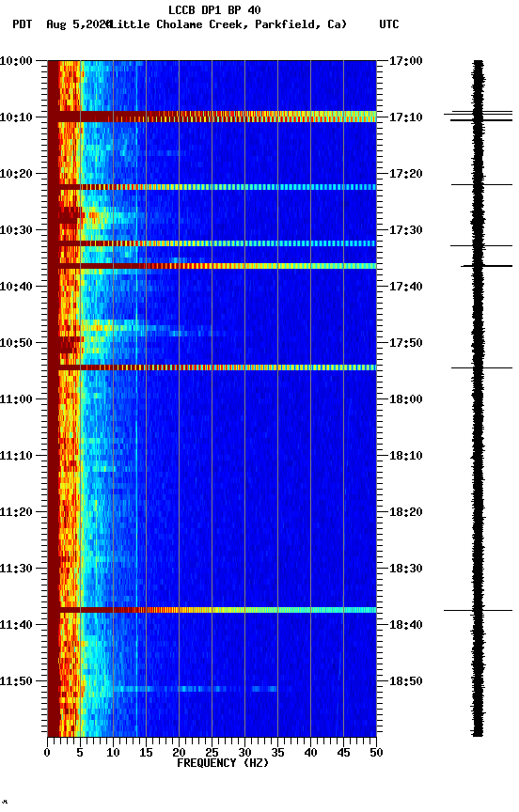This screenshot has width=519, height=812.
Task: Click the '10' frequency axis tick label
Action: tap(113, 753)
